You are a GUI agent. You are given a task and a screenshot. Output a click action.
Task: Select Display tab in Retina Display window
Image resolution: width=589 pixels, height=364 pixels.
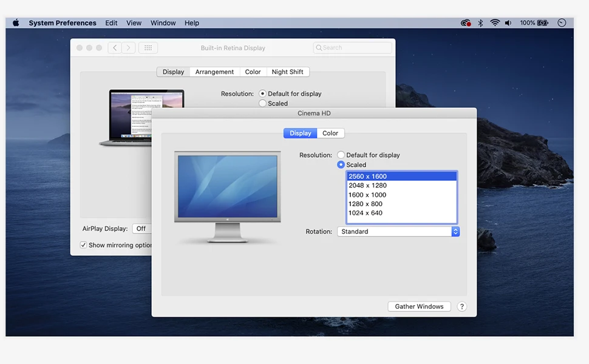pyautogui.click(x=173, y=72)
